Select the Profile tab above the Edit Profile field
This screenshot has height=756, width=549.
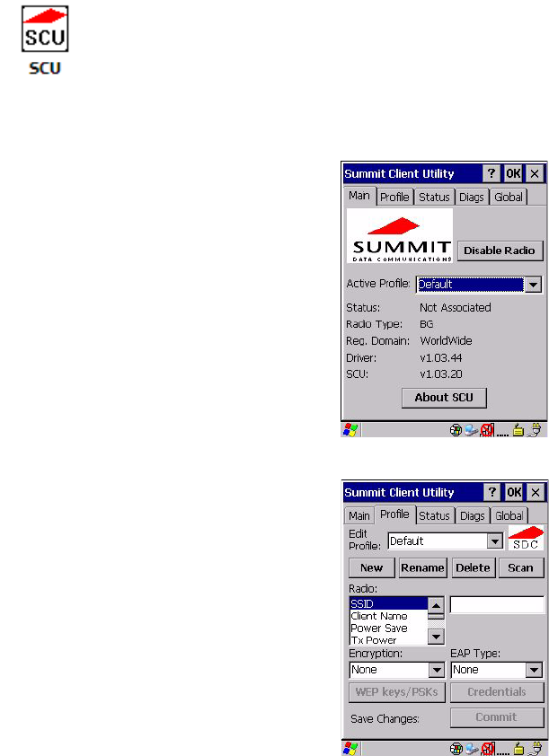click(x=394, y=514)
